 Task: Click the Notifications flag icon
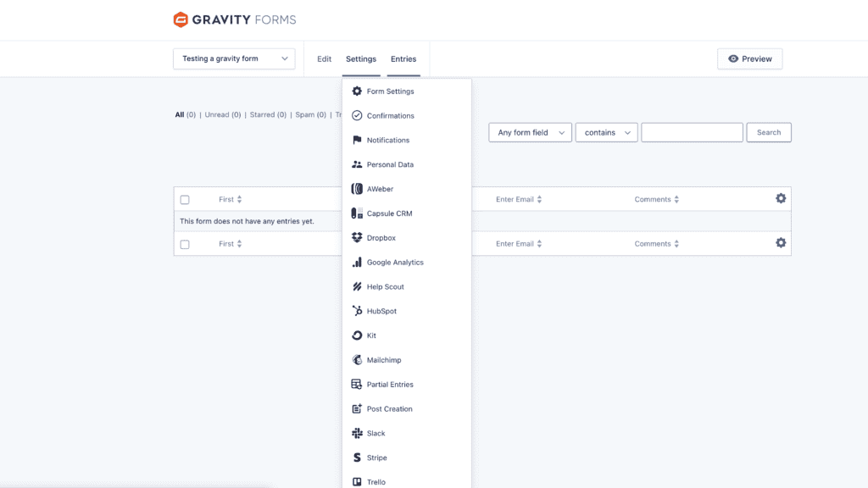(357, 140)
